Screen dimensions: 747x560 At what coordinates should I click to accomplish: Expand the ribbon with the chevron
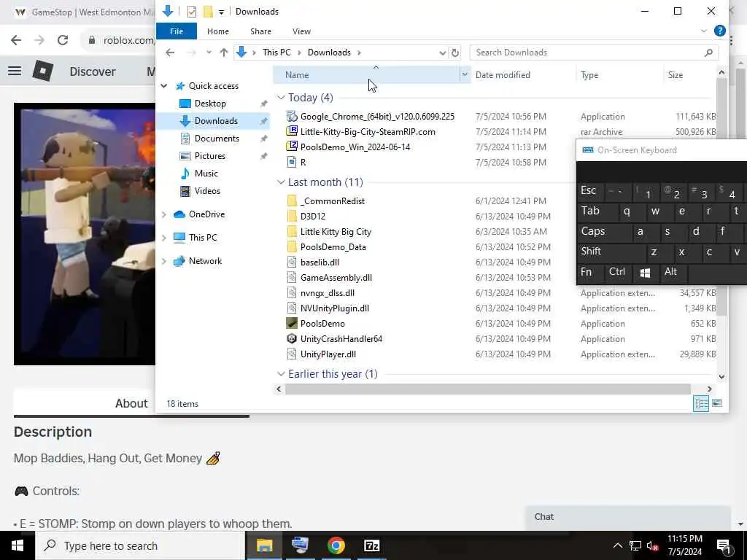pos(704,31)
